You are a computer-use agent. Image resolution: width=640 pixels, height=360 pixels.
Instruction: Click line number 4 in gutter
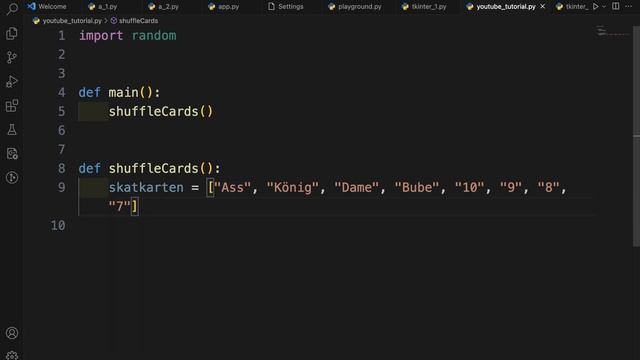[x=62, y=92]
